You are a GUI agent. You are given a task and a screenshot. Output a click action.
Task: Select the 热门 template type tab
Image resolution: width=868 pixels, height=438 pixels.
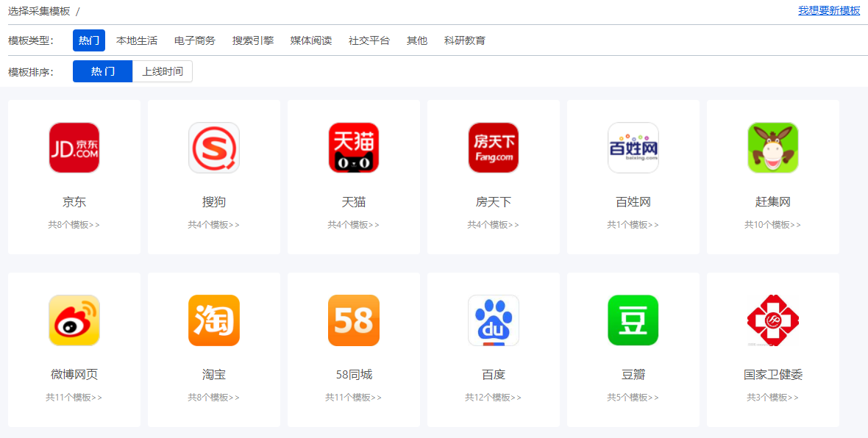click(x=89, y=40)
